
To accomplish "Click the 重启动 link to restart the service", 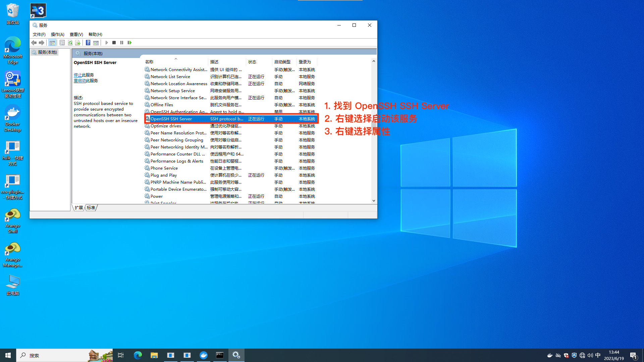I will 80,81.
